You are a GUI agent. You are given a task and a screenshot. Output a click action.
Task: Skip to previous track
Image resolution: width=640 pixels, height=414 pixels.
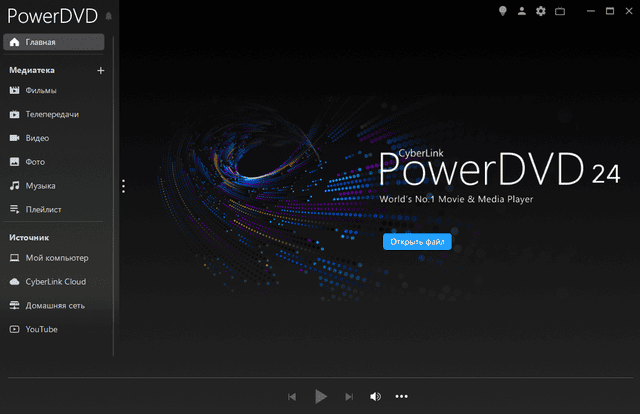tap(292, 396)
